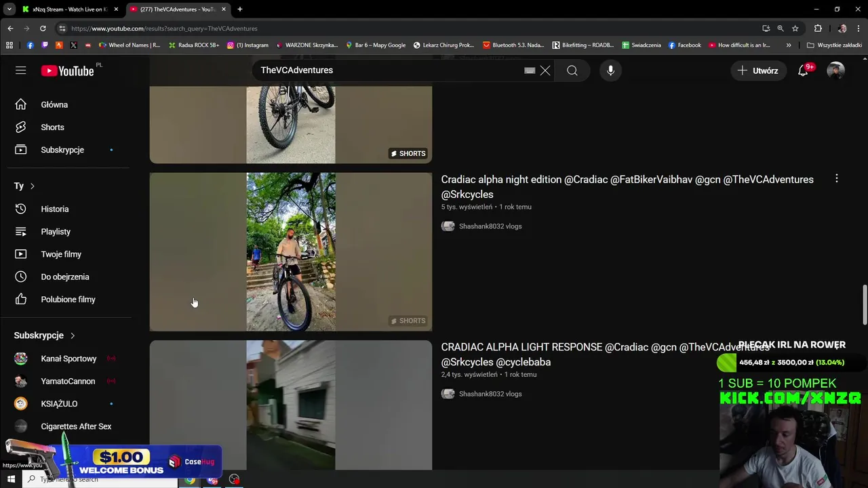Open Shashank8032 vlogs channel under night edition video
The height and width of the screenshot is (488, 868).
click(490, 226)
